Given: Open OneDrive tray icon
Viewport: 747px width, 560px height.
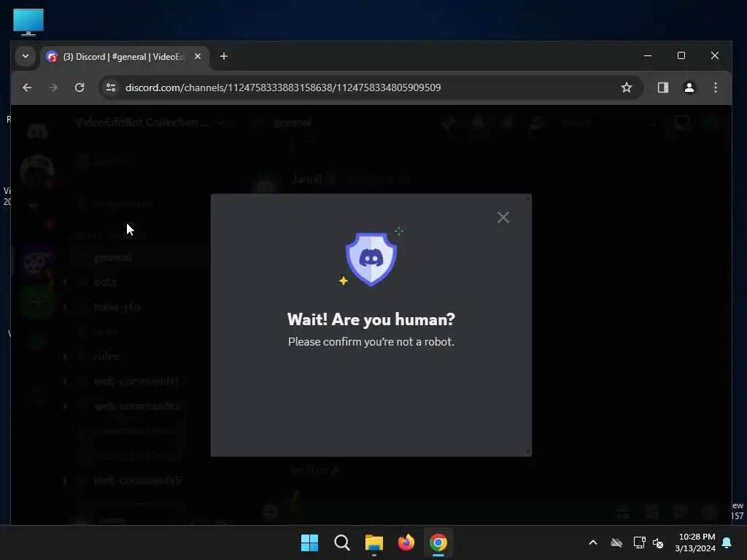Looking at the screenshot, I should point(616,542).
